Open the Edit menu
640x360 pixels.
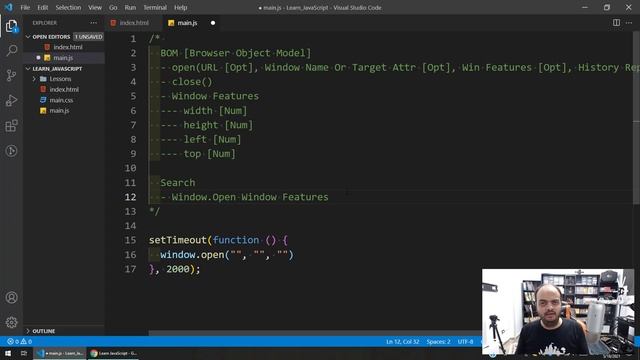coord(42,7)
